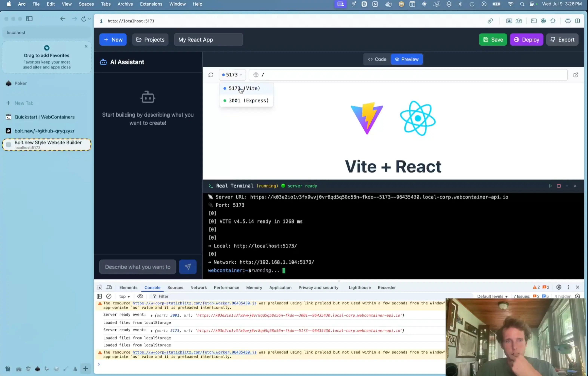Open Quickstart | WebContainers tab

pyautogui.click(x=46, y=117)
